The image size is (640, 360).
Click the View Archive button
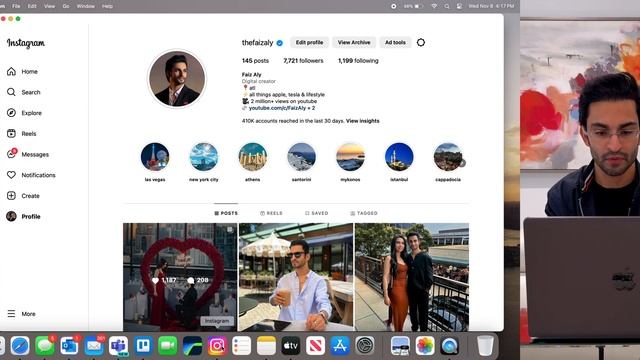tap(354, 42)
